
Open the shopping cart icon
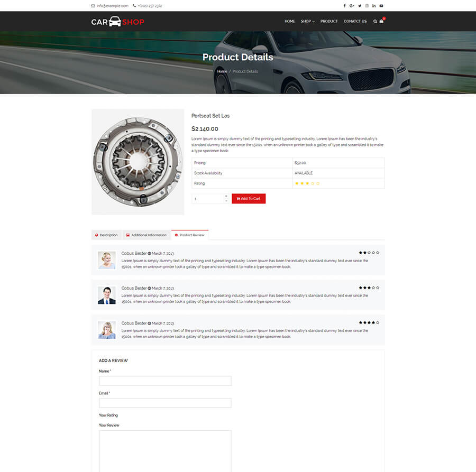381,22
